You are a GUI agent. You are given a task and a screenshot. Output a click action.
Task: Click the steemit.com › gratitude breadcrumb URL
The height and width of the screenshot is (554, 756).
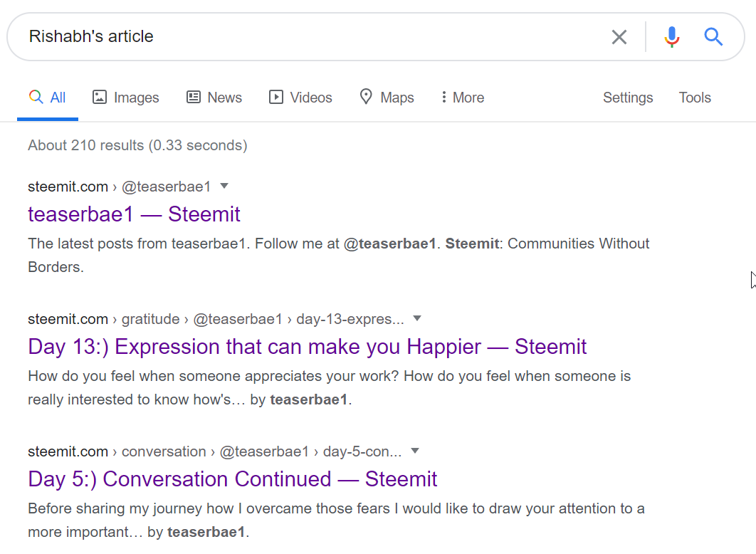[x=103, y=319]
